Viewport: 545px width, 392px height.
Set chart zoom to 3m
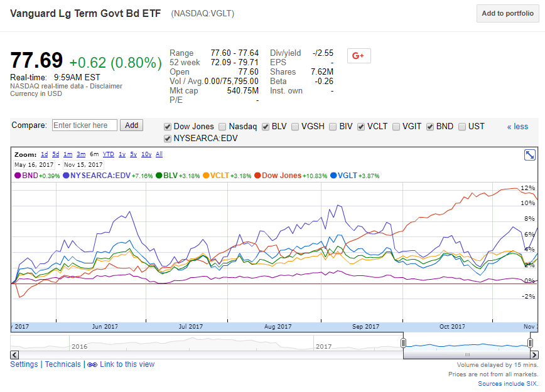(81, 154)
